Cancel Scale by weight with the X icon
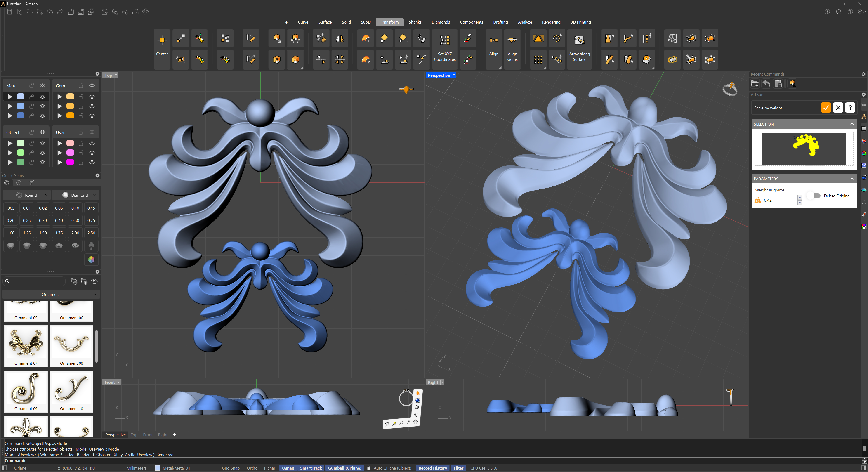 [x=838, y=108]
